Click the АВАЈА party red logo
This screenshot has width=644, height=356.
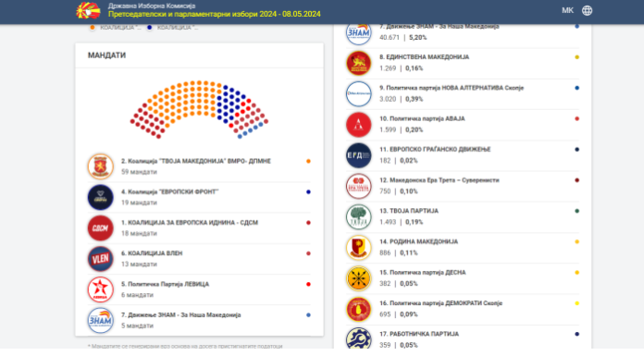pyautogui.click(x=359, y=125)
